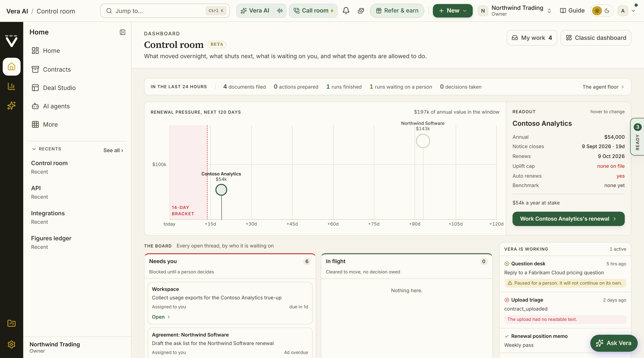
Task: Open AI agents in the sidebar
Action: (77, 106)
